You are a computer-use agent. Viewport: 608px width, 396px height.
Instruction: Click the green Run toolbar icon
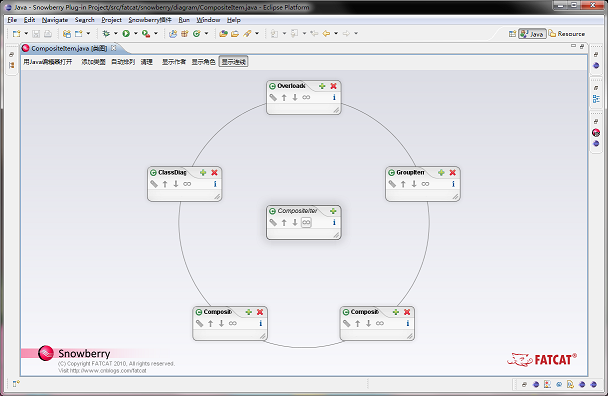click(x=126, y=34)
